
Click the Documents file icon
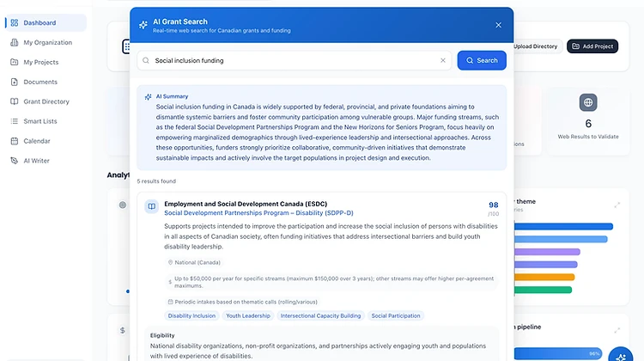coord(15,82)
